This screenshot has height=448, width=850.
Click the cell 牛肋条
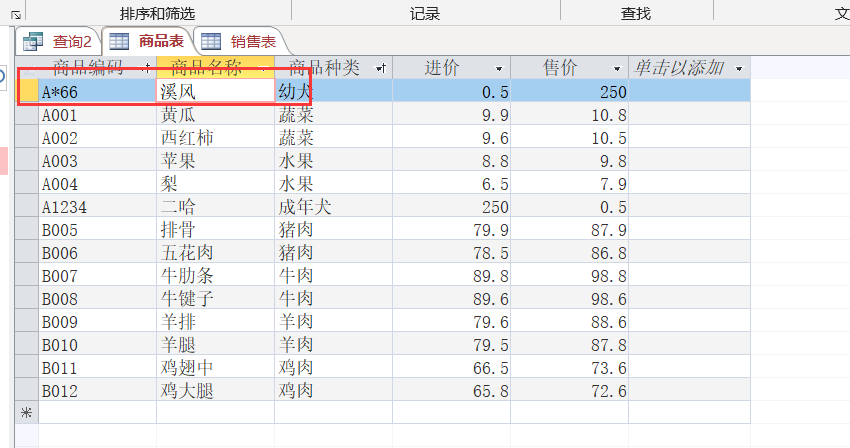[x=216, y=276]
